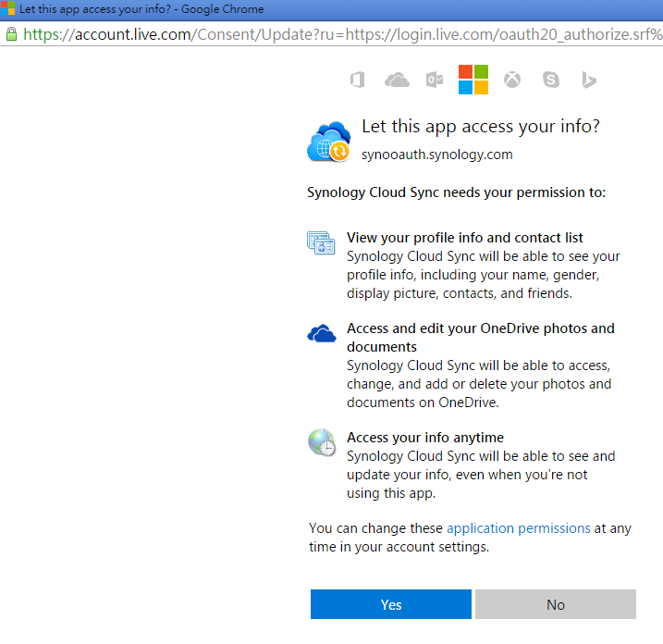This screenshot has height=644, width=663.
Task: Click the green padlock in address bar
Action: 11,34
